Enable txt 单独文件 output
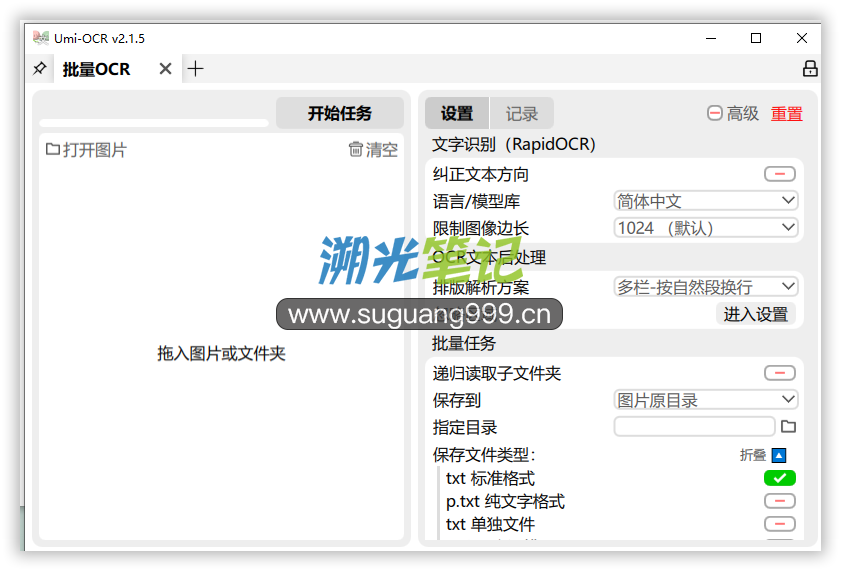This screenshot has height=571, width=841. pos(780,524)
